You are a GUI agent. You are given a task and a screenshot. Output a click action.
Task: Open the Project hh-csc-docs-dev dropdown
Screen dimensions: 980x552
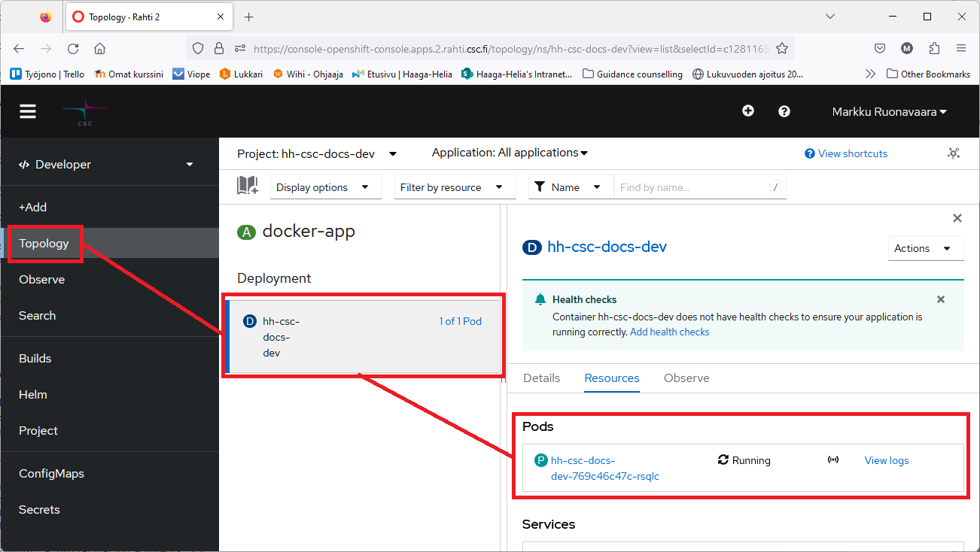coord(317,154)
